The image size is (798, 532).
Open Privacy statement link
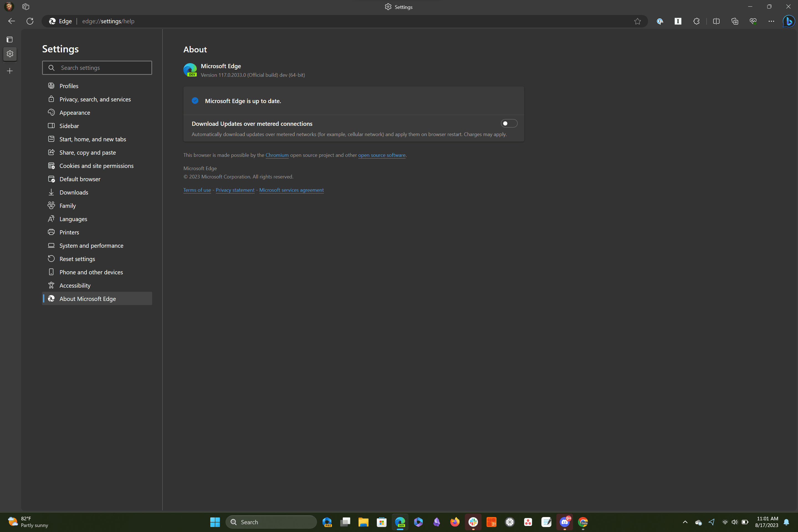pyautogui.click(x=235, y=190)
